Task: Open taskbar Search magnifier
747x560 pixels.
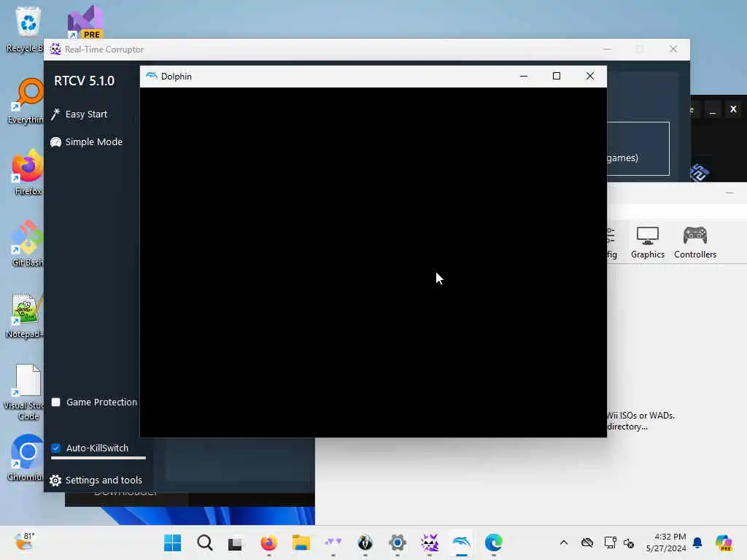Action: coord(205,542)
